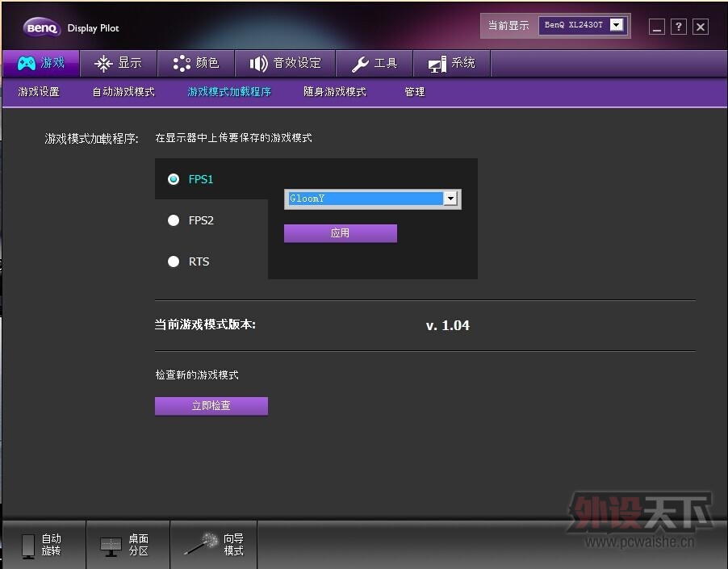Screen dimensions: 728x569
Task: Open the 自动旋转 auto rotate tool
Action: (x=43, y=545)
